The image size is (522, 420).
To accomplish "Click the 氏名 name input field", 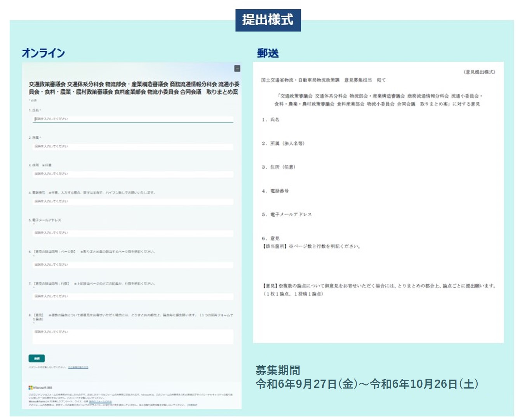I will (x=133, y=119).
